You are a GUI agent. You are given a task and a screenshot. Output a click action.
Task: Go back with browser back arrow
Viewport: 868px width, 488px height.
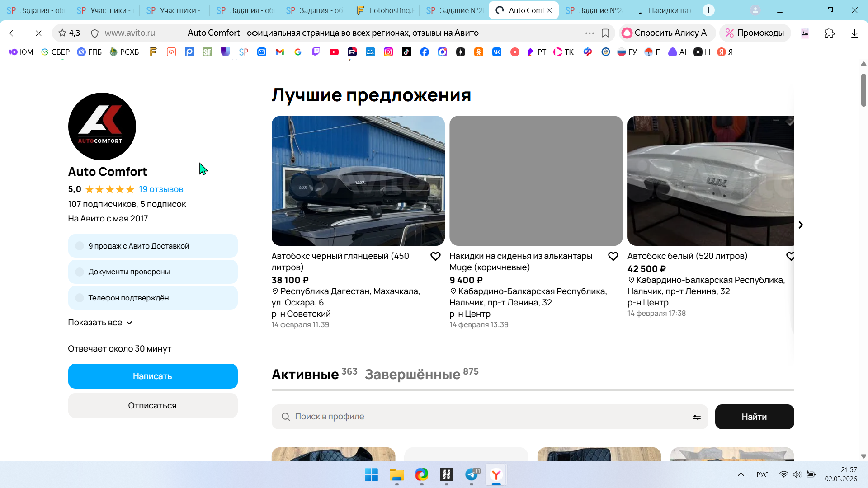pyautogui.click(x=13, y=33)
